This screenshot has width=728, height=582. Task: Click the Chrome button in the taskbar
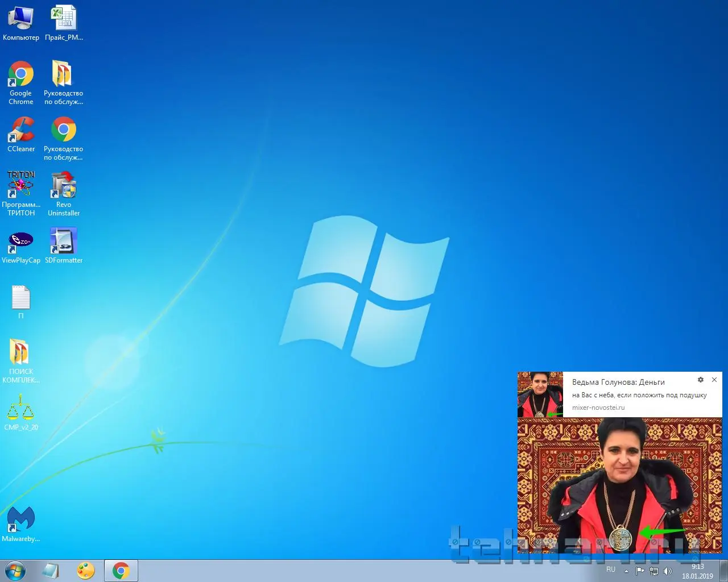coord(121,571)
